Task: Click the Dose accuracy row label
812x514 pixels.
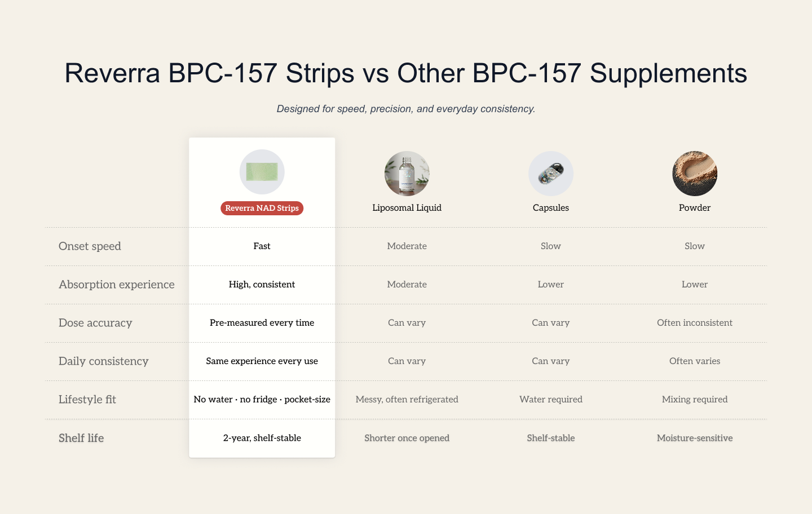Action: [95, 323]
